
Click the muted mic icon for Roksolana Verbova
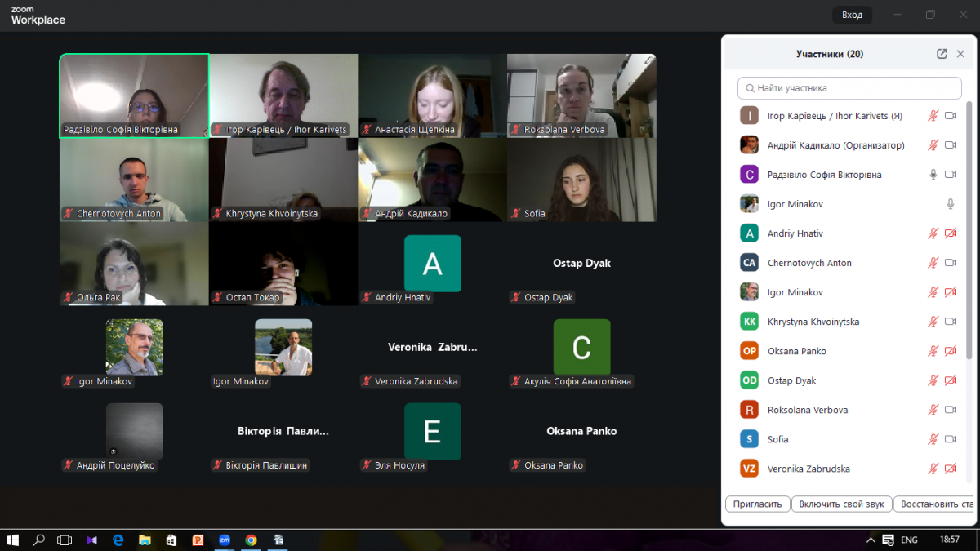[933, 410]
